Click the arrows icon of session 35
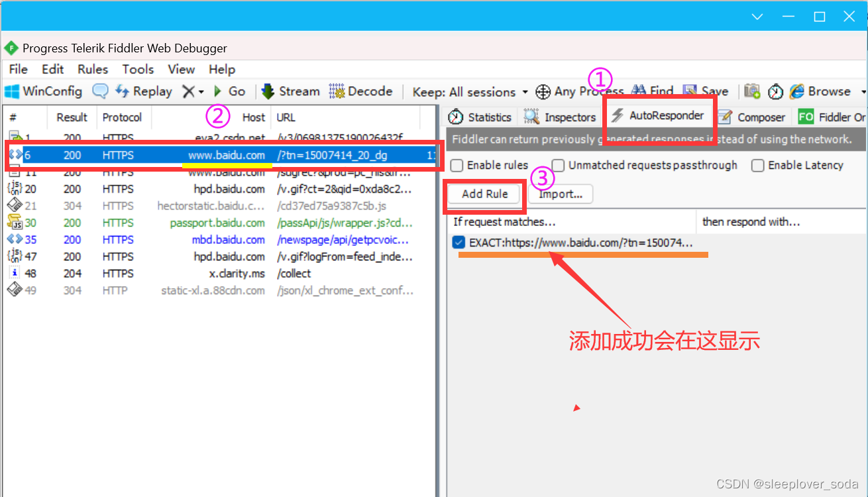This screenshot has height=497, width=868. tap(15, 240)
